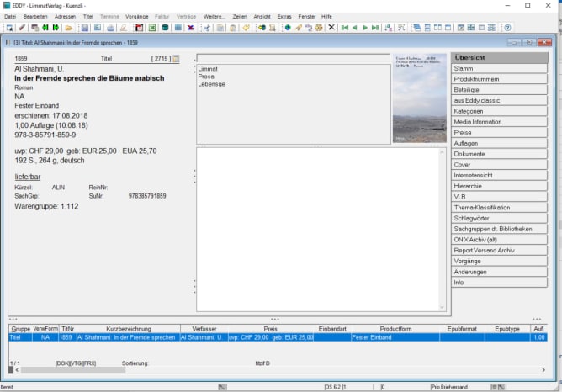
Task: Open the Preise section
Action: (499, 133)
